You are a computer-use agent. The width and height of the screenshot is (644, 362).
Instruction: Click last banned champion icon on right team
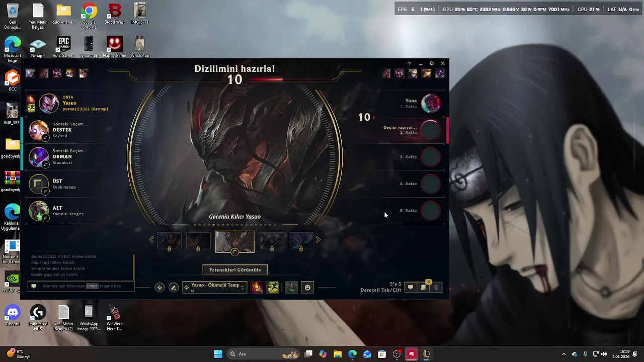[440, 73]
